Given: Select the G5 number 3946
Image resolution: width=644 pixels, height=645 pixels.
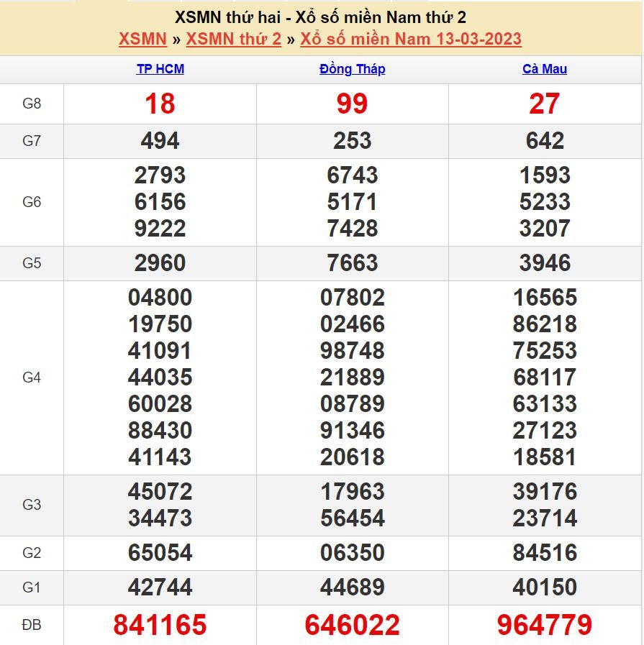Looking at the screenshot, I should pos(545,263).
